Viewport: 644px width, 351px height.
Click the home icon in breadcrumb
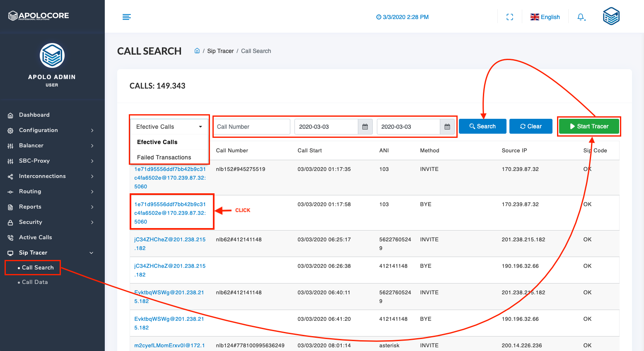[x=197, y=51]
